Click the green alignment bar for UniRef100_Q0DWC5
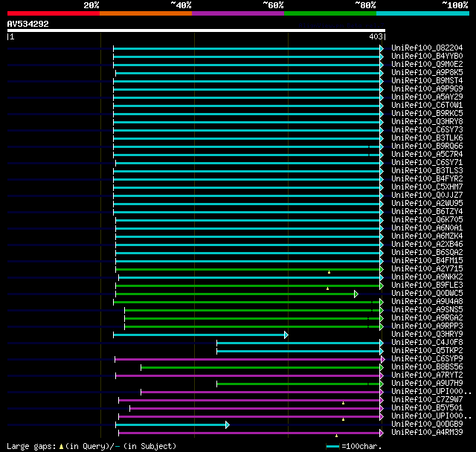The width and height of the screenshot is (476, 452). pyautogui.click(x=235, y=294)
